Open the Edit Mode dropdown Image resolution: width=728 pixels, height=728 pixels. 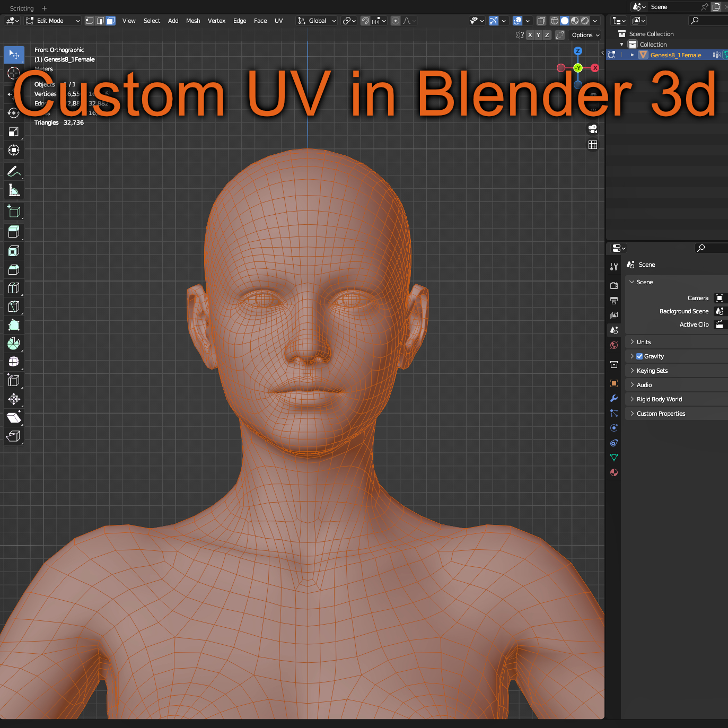click(x=53, y=21)
